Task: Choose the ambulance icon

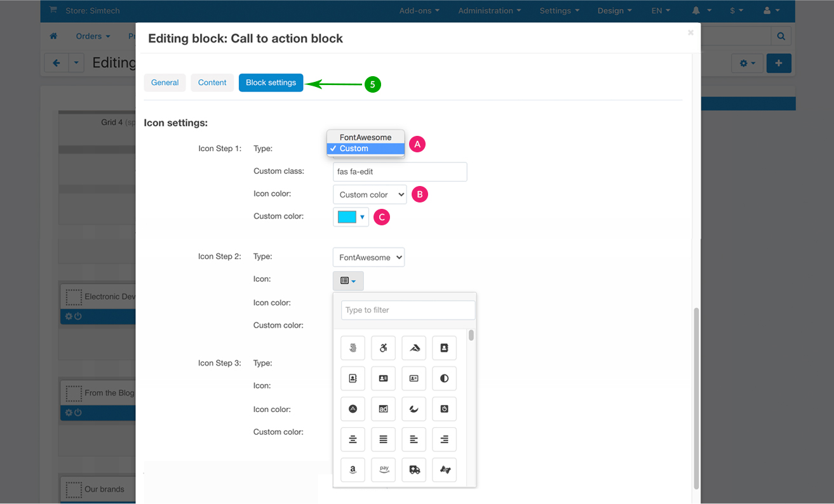Action: tap(414, 470)
